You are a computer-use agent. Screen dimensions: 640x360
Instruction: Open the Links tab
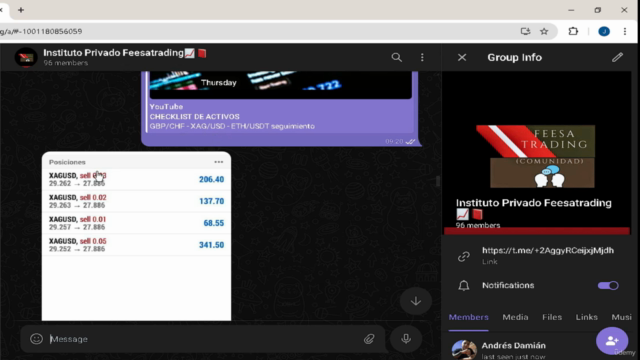coord(587,317)
